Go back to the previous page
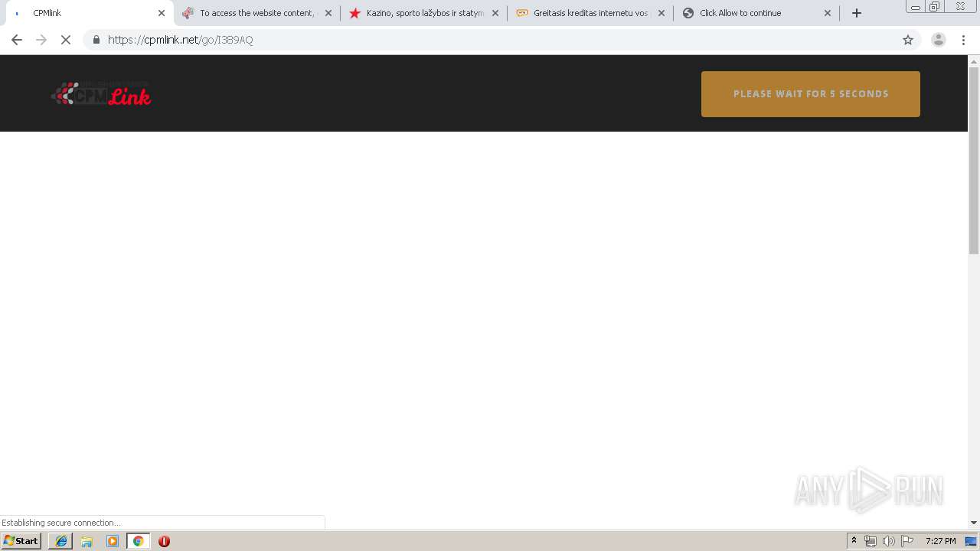Screen dimensions: 980x551 pyautogui.click(x=17, y=40)
